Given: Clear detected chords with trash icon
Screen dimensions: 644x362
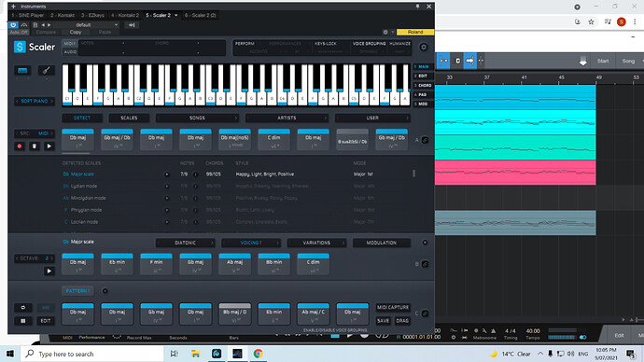Looking at the screenshot, I should click(x=35, y=146).
